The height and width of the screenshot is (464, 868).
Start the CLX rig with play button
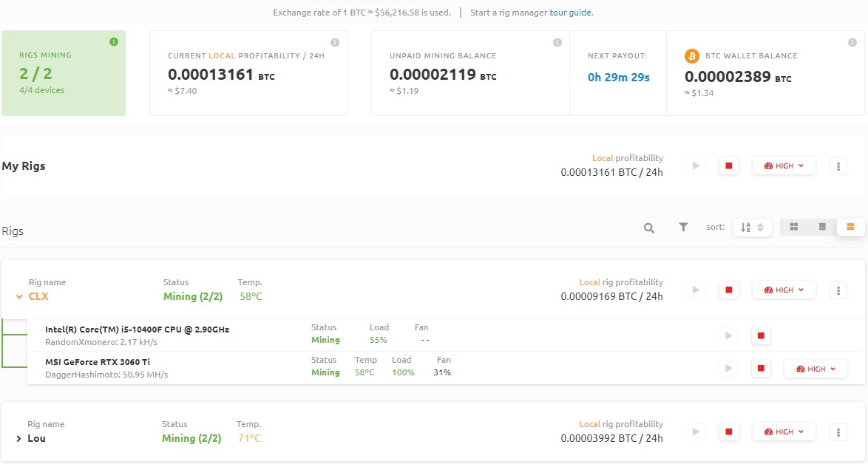(x=696, y=290)
